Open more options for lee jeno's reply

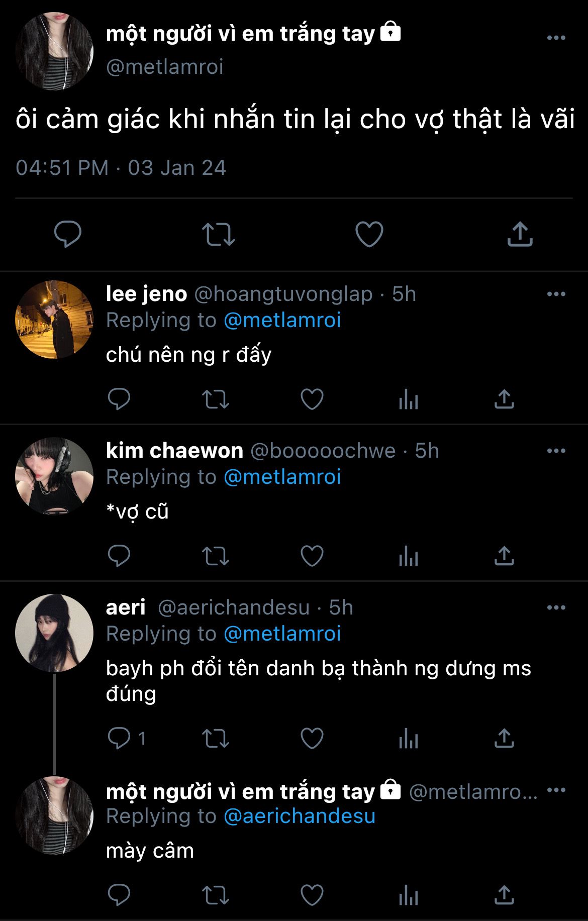click(556, 294)
